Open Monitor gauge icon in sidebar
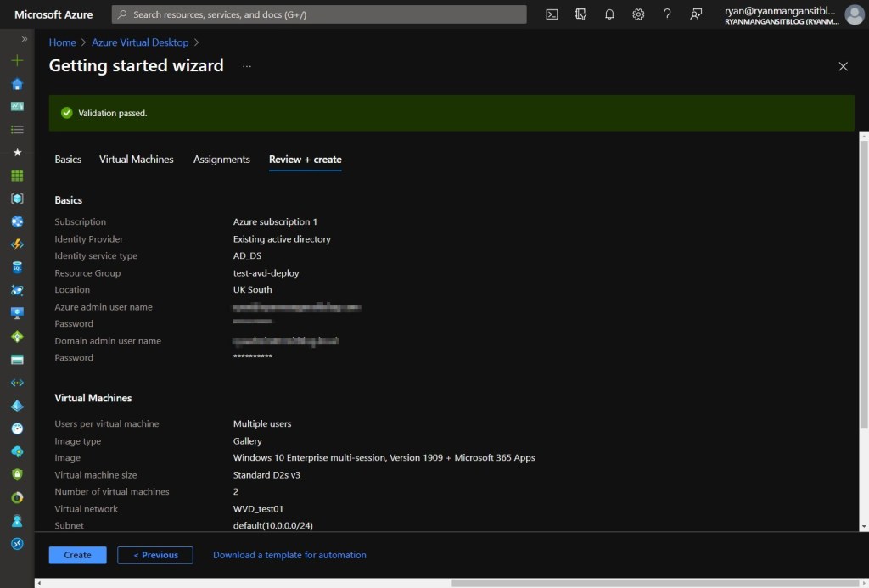The image size is (869, 588). click(17, 428)
